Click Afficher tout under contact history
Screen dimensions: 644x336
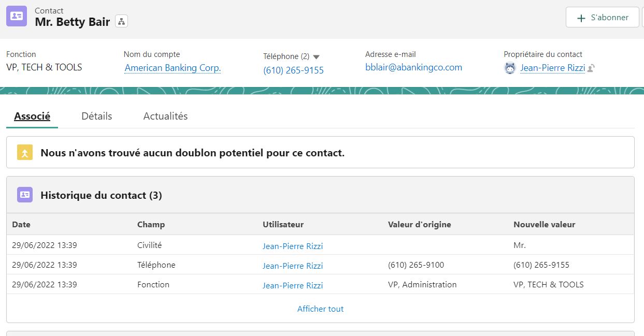pyautogui.click(x=320, y=309)
